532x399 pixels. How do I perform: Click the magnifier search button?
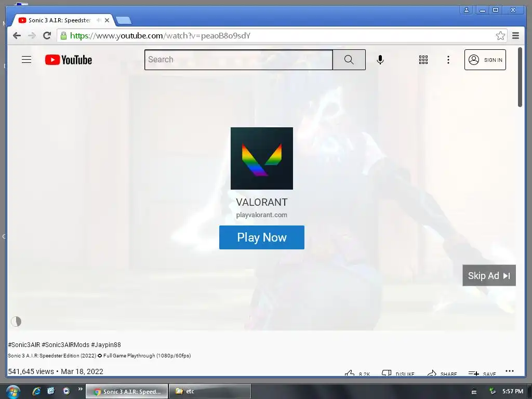click(349, 60)
